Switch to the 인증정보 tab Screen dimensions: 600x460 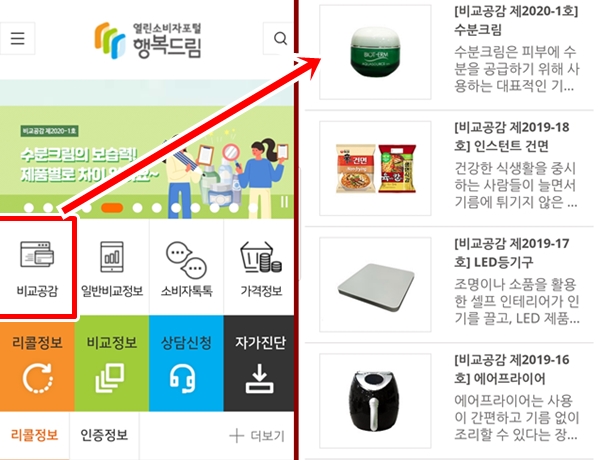(x=104, y=435)
